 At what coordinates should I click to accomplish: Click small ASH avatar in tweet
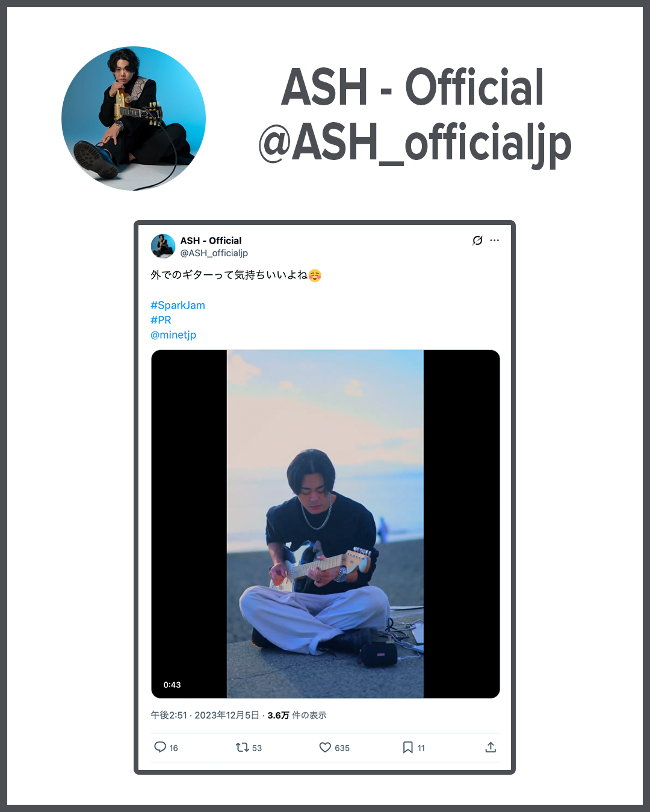click(163, 246)
